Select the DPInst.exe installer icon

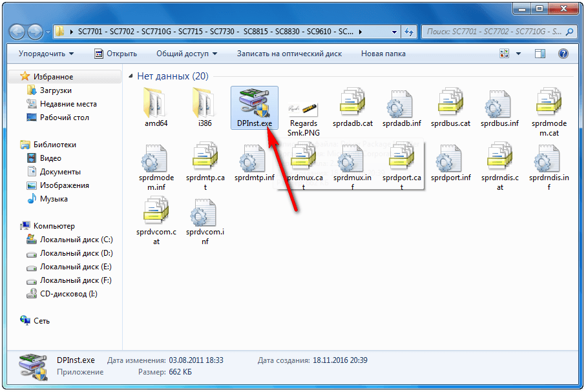coord(254,103)
